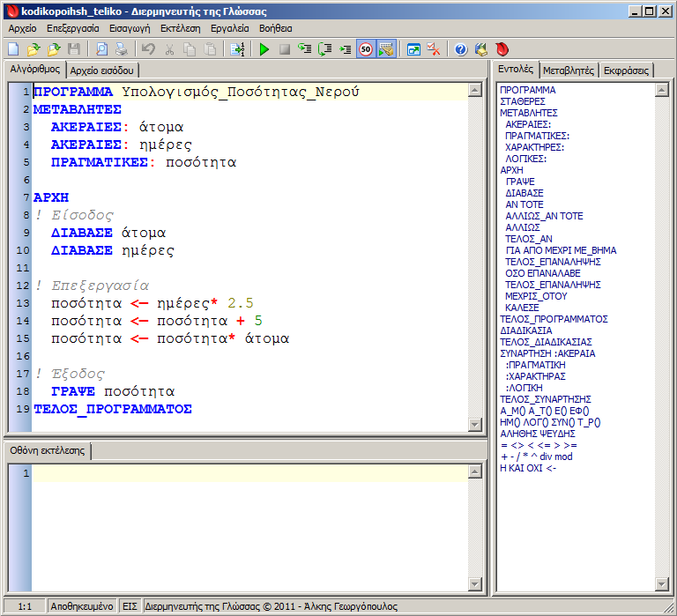677x616 pixels.
Task: Create a new file with the blank page icon
Action: (13, 49)
